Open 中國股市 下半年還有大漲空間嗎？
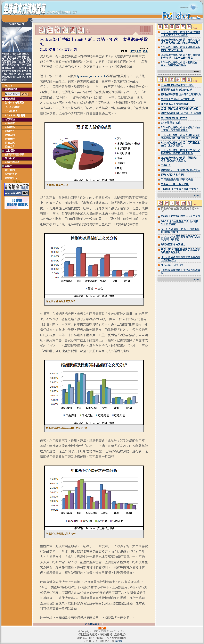Image resolution: width=204 pixels, height=644 pixels. point(179,189)
